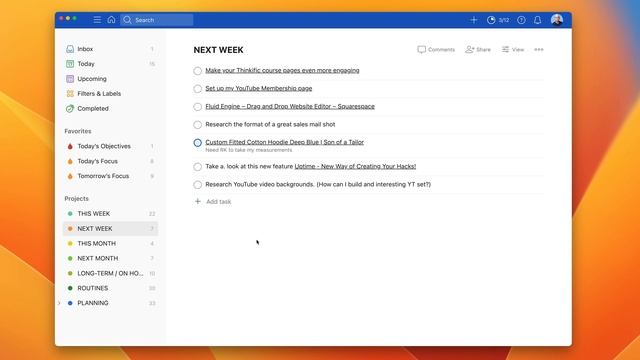Complete the Fluid Engine task

[198, 107]
